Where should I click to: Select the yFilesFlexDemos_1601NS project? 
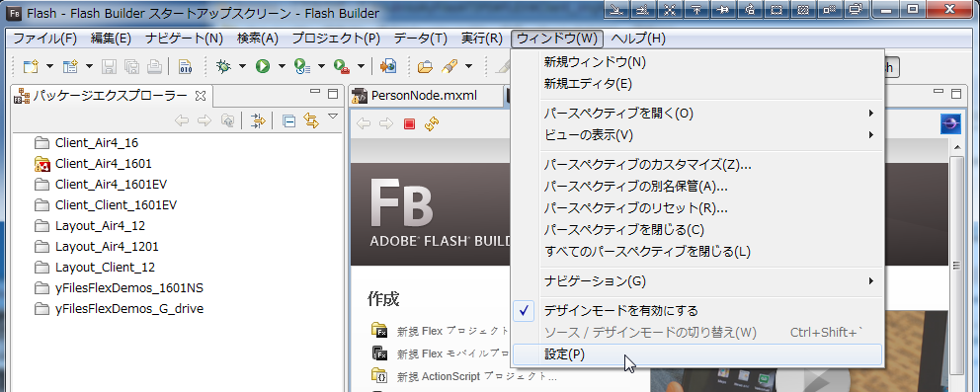click(119, 287)
